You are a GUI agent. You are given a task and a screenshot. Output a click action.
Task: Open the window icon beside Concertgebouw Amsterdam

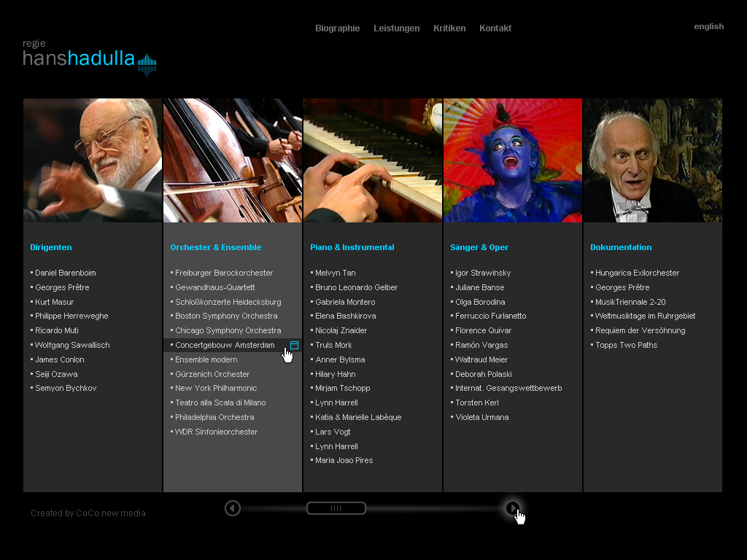point(295,345)
